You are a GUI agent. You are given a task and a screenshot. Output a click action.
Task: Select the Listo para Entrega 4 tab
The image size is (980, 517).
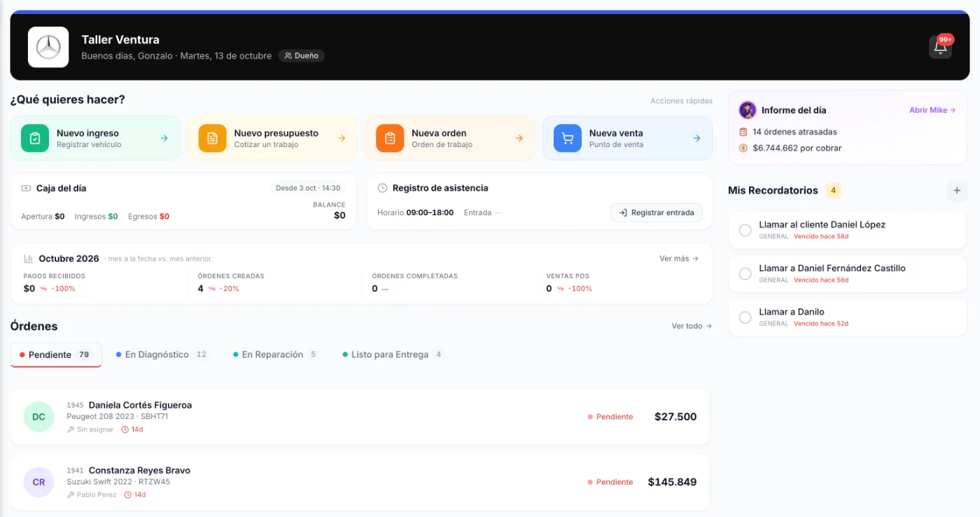pos(392,354)
